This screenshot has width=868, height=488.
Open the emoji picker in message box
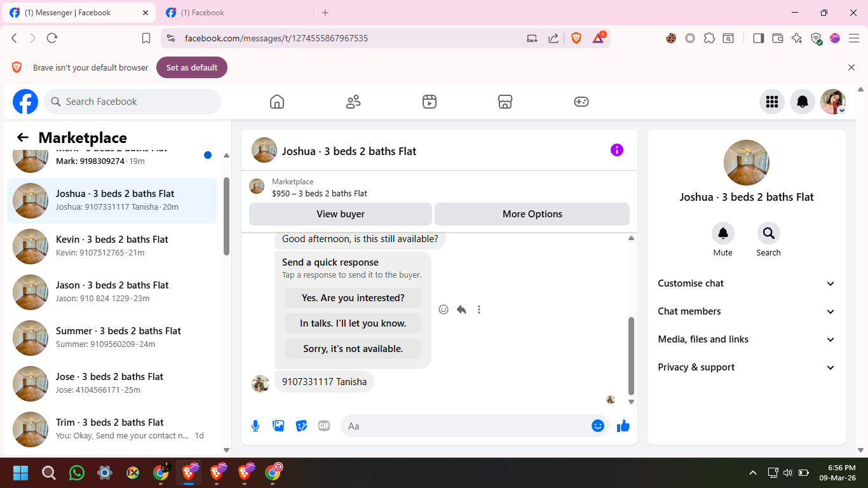coord(598,426)
